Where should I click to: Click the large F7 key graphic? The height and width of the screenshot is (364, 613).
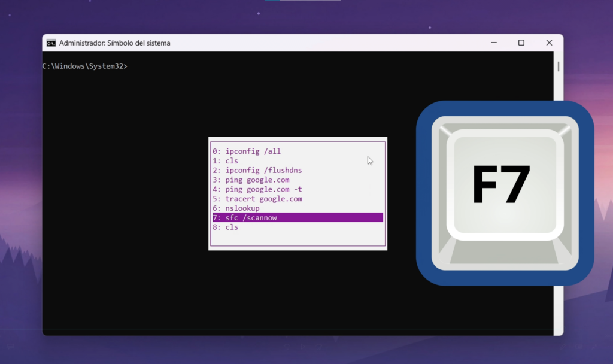click(x=505, y=192)
